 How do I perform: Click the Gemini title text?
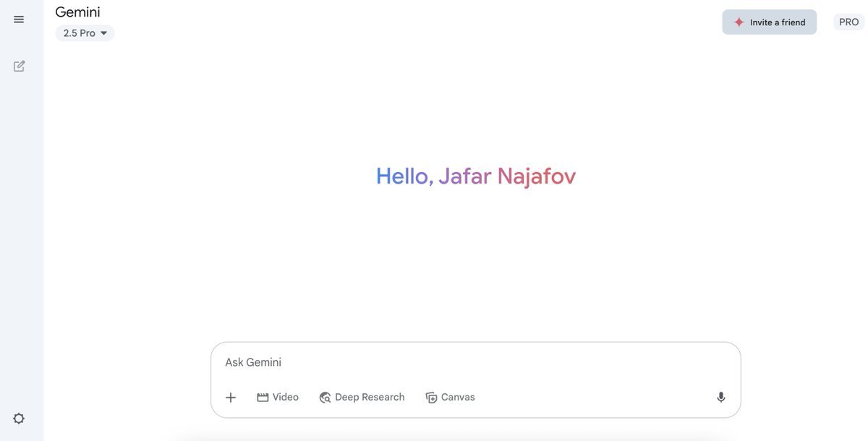(x=77, y=12)
